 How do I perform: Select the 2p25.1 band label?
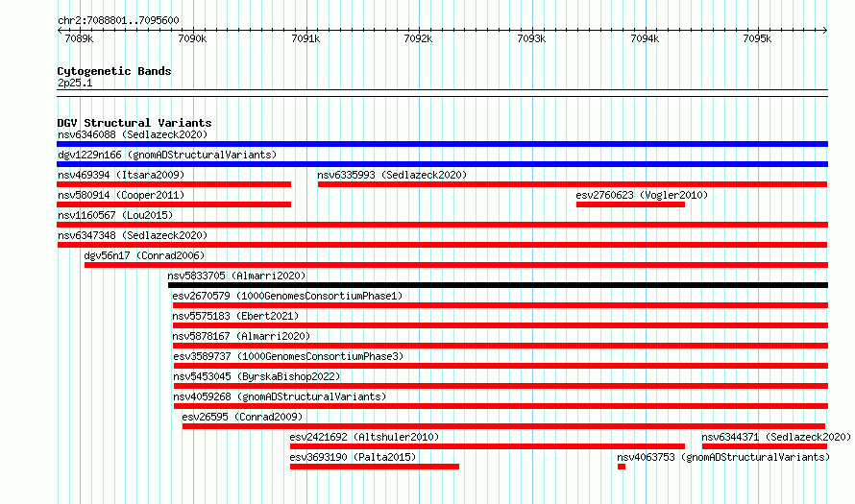(x=75, y=83)
